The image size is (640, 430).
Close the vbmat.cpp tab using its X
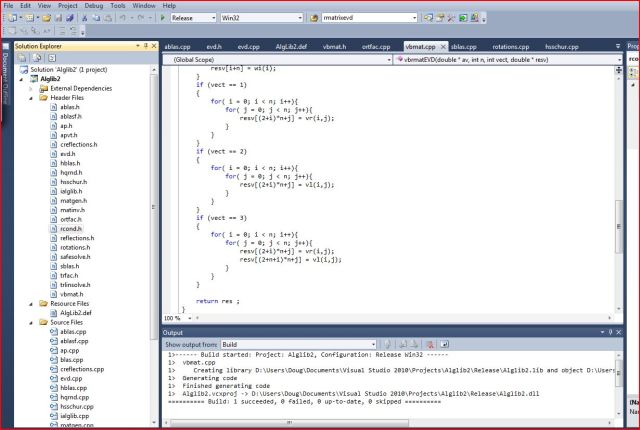point(440,46)
